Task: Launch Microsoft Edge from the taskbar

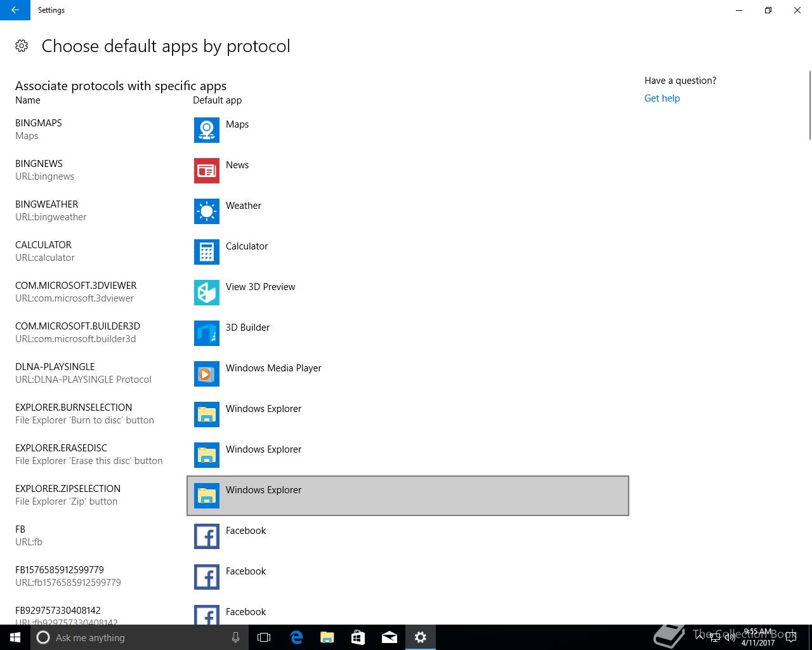Action: coord(296,637)
